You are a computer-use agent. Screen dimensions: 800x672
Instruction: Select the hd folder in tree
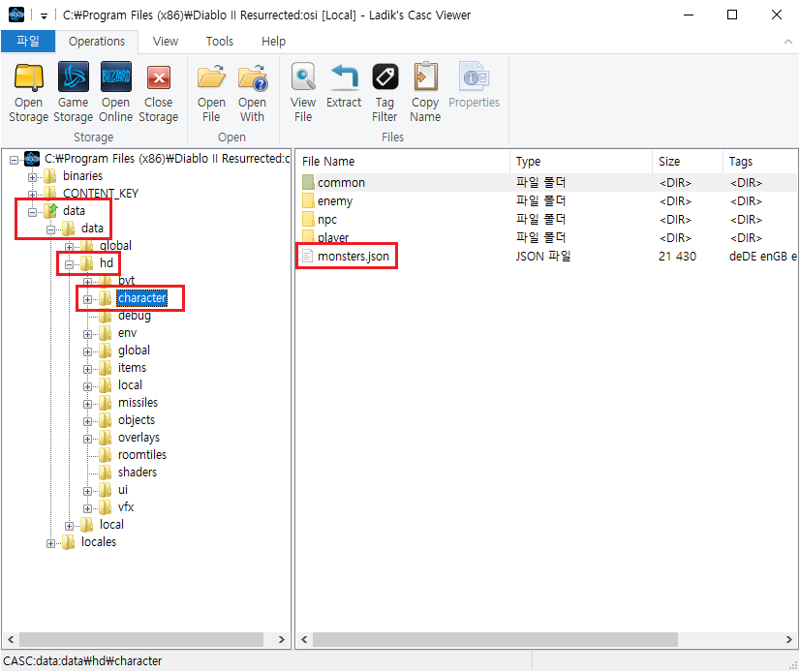point(107,262)
